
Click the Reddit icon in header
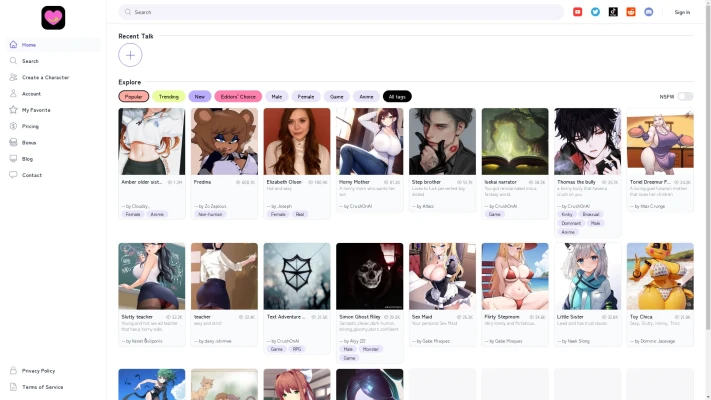pyautogui.click(x=631, y=12)
